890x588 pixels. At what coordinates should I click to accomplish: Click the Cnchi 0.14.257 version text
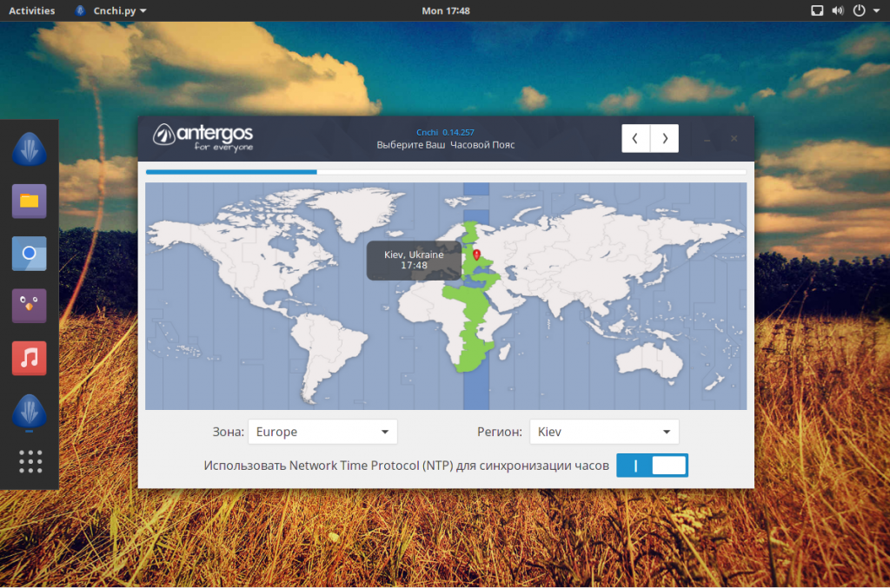(x=446, y=132)
